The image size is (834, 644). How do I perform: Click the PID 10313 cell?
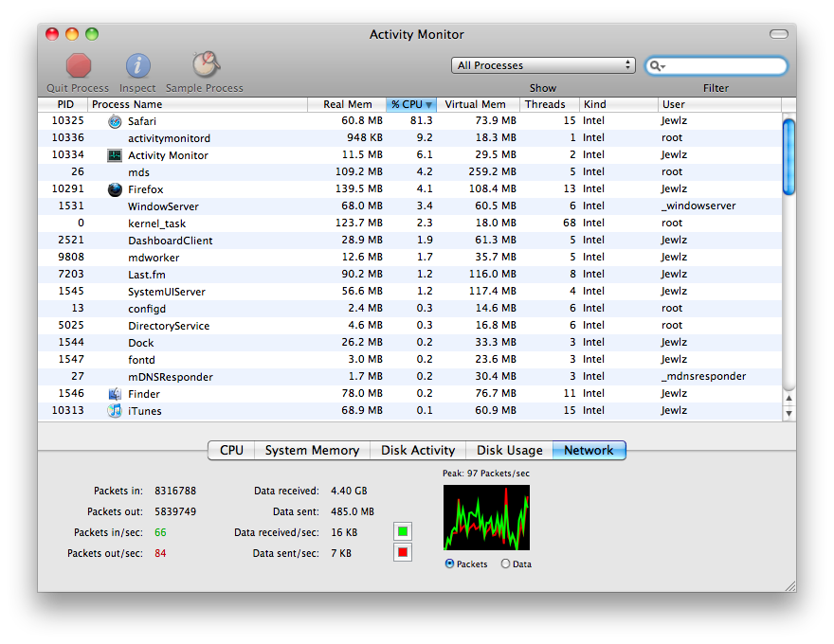pyautogui.click(x=67, y=410)
